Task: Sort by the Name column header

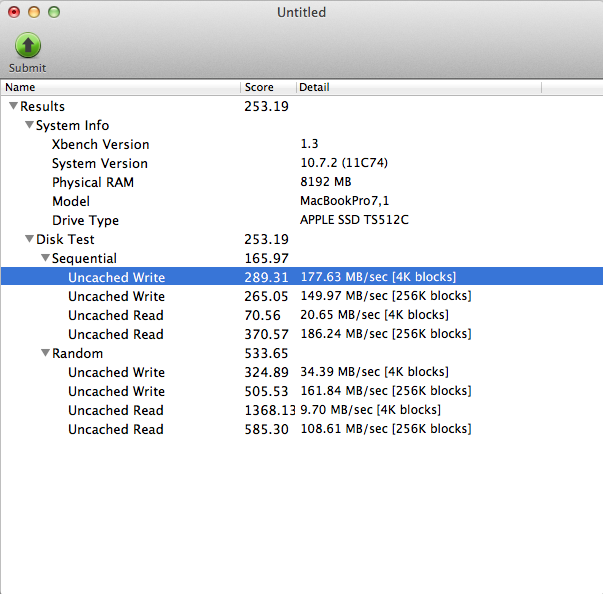Action: pos(121,87)
